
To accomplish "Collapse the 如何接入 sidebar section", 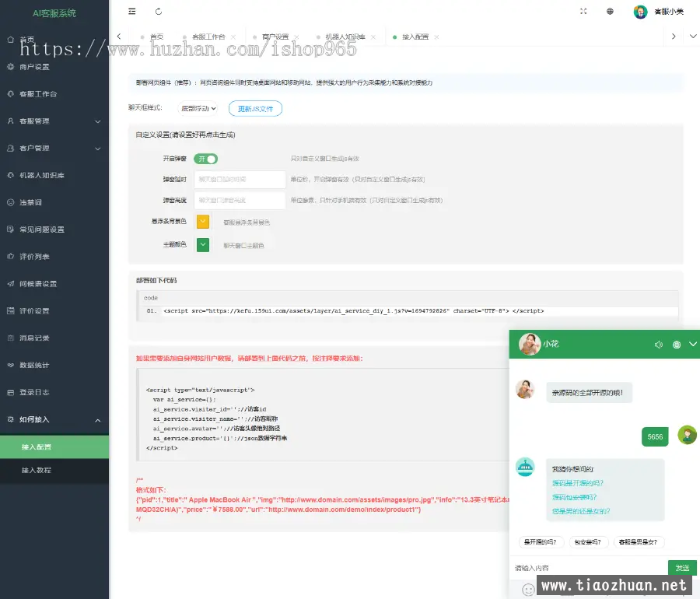I will (54, 419).
